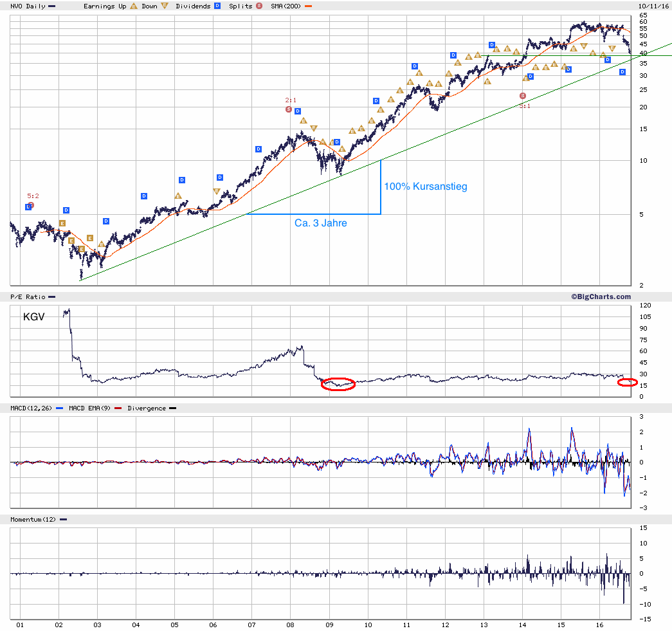
Task: Click the NVO Daily legend color line
Action: [x=52, y=6]
